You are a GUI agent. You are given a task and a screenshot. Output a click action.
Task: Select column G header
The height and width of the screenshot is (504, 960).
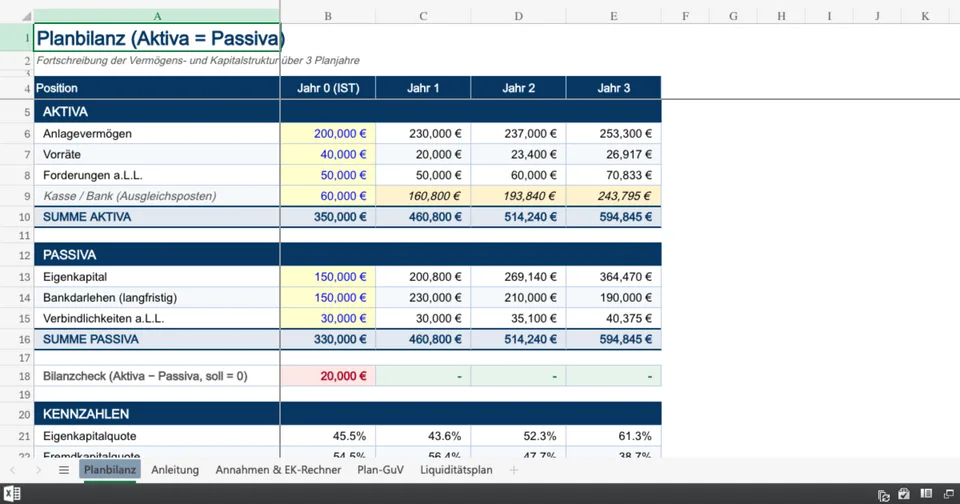733,17
